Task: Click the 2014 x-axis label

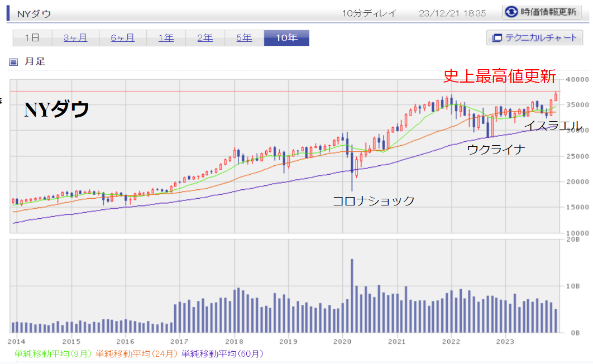Action: [x=16, y=342]
